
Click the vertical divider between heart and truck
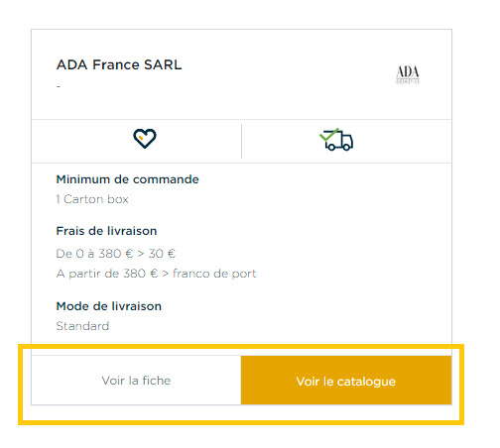(x=241, y=141)
